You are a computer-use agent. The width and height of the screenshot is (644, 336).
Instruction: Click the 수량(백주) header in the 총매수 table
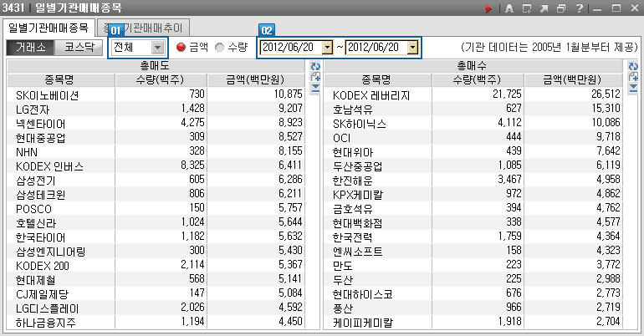pos(478,79)
